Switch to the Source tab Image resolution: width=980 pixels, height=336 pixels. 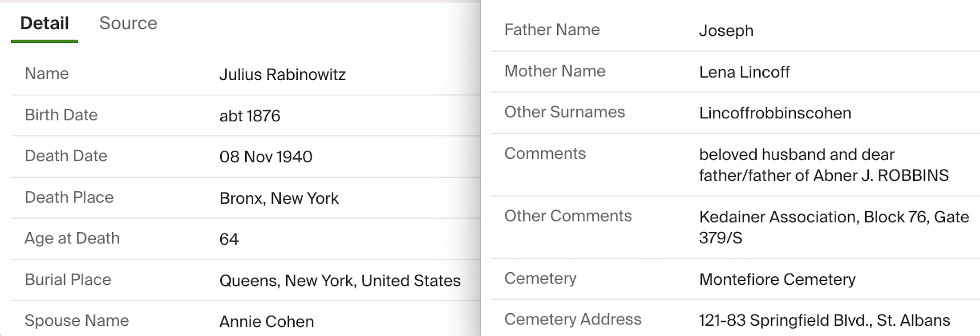(128, 23)
